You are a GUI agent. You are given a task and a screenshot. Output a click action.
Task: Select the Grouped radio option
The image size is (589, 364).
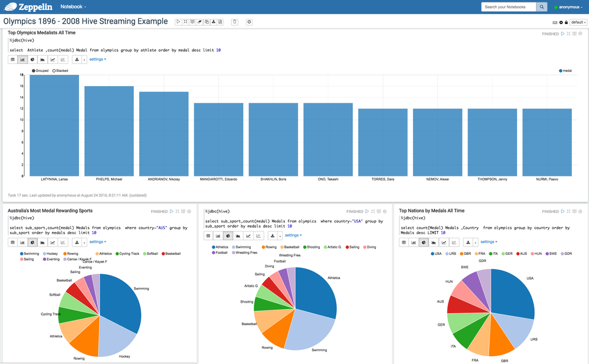tap(34, 71)
